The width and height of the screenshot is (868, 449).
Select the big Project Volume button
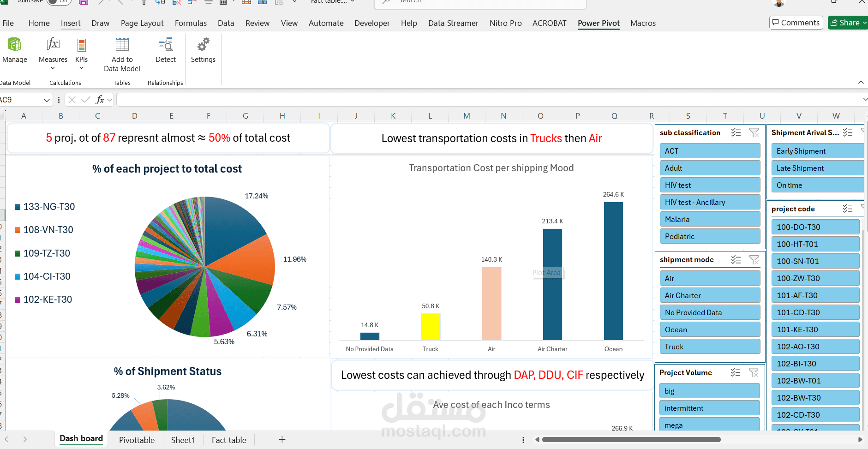coord(709,391)
